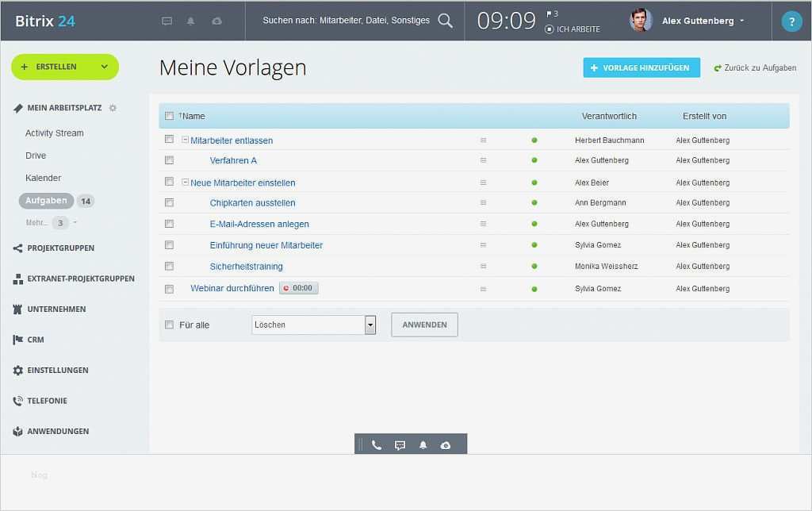Open the help question mark
Screen dimensions: 812x511
(791, 21)
